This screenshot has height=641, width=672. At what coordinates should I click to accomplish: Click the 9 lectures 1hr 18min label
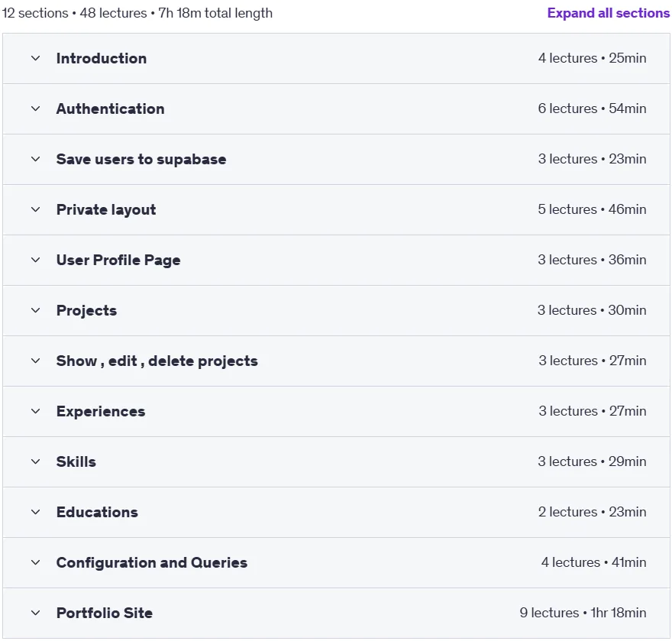pyautogui.click(x=583, y=613)
